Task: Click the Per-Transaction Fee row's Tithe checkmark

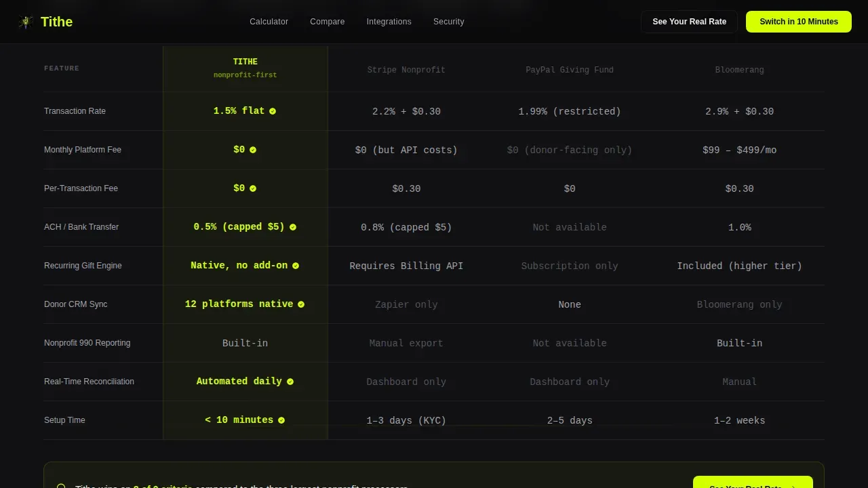Action: (x=253, y=188)
